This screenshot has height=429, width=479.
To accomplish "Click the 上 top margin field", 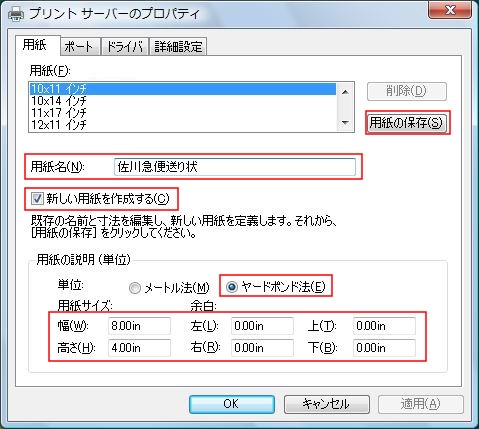I will 384,326.
